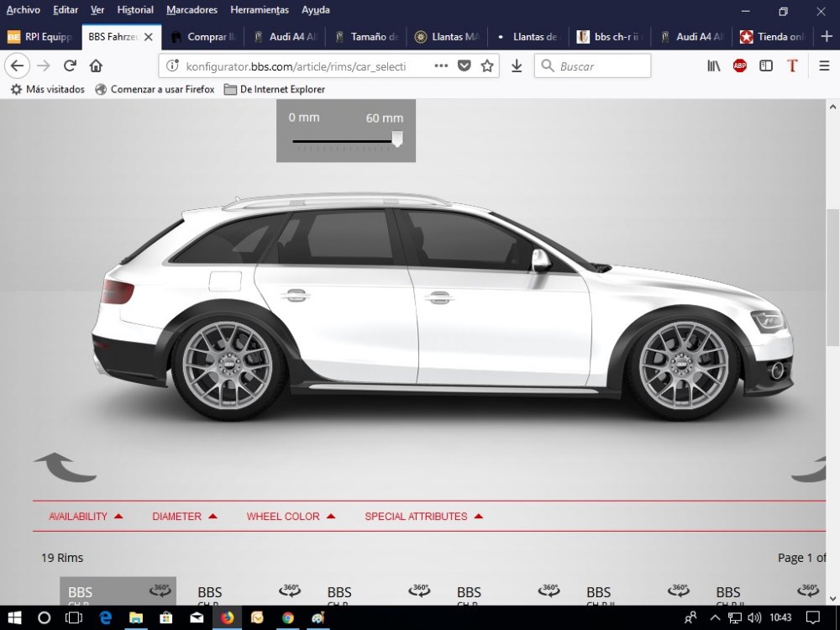Expand the WHEEL COLOR filter
Viewport: 840px width, 630px height.
point(291,517)
